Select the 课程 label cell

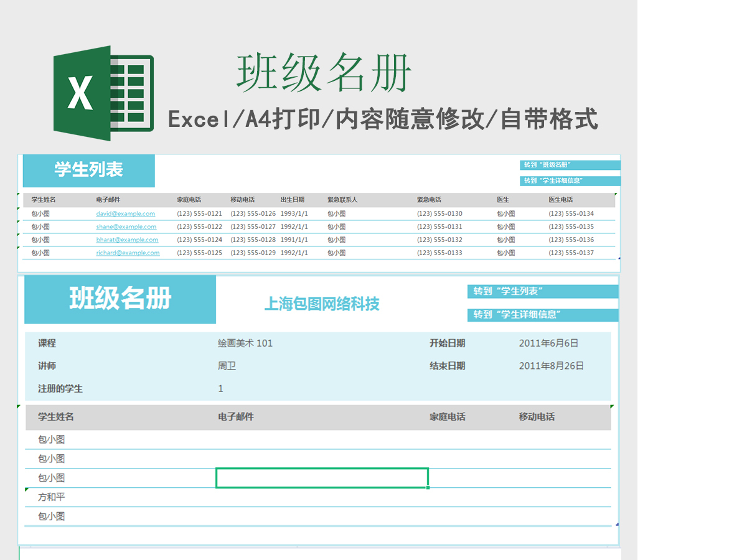point(47,343)
